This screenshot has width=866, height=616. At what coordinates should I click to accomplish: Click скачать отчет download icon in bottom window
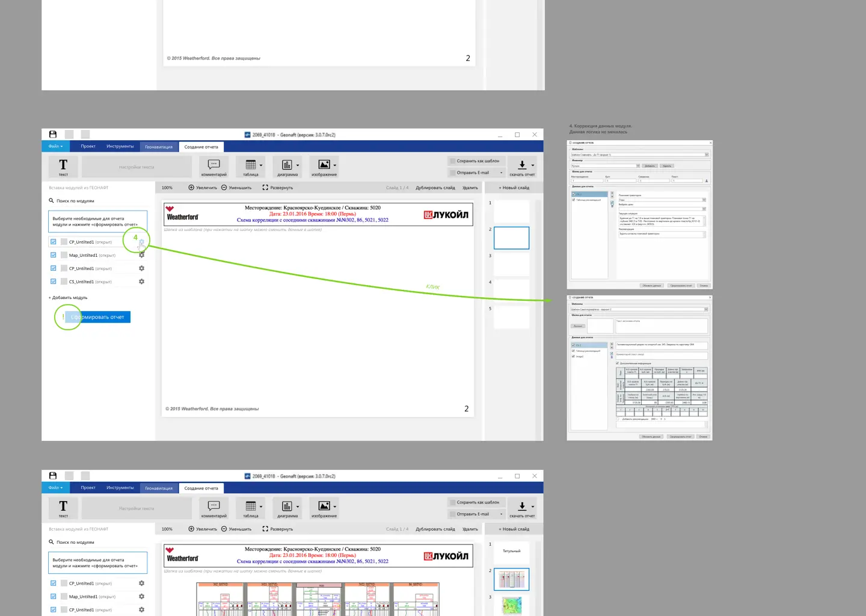coord(522,506)
